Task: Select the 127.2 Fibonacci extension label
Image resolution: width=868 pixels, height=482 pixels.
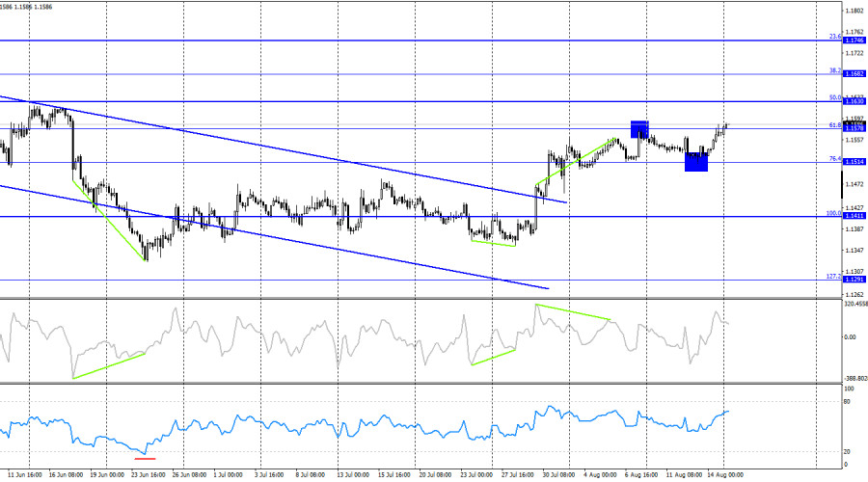Action: click(x=833, y=276)
